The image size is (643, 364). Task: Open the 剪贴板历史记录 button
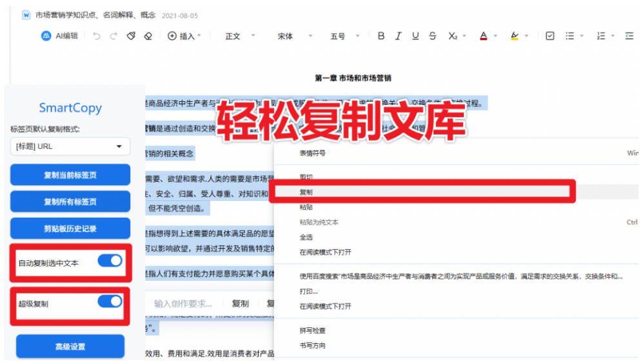click(x=70, y=229)
